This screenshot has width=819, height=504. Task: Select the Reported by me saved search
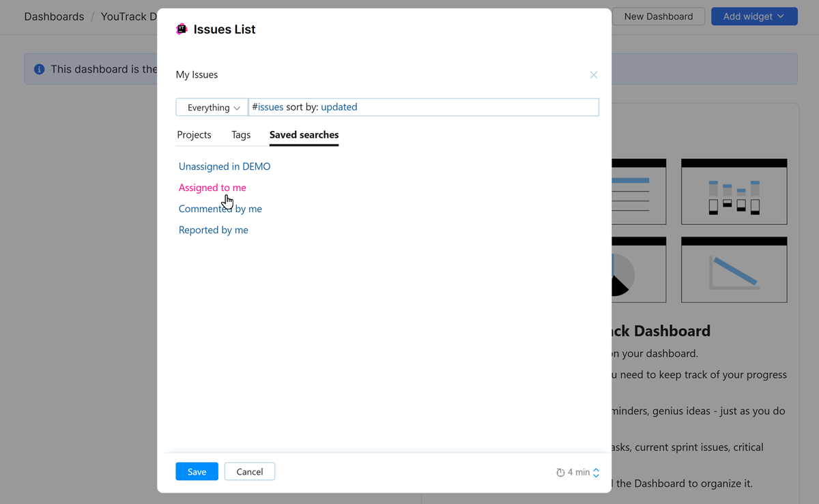213,230
